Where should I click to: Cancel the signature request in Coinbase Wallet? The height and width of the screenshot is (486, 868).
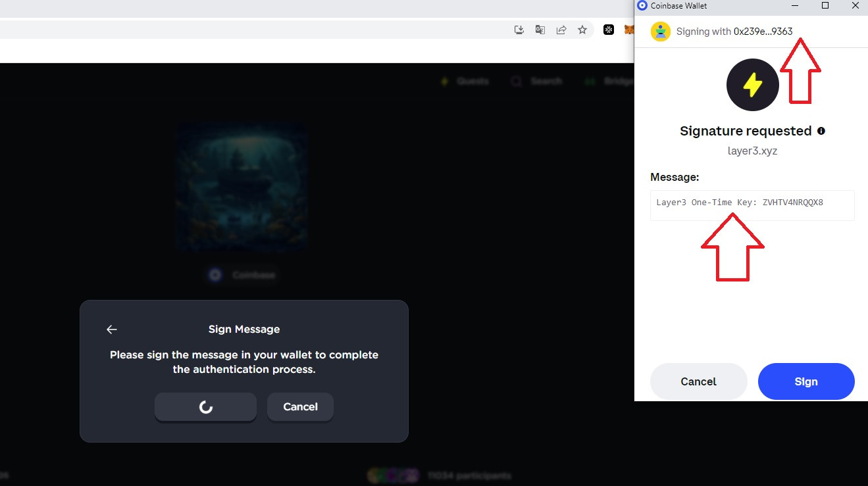(x=698, y=381)
